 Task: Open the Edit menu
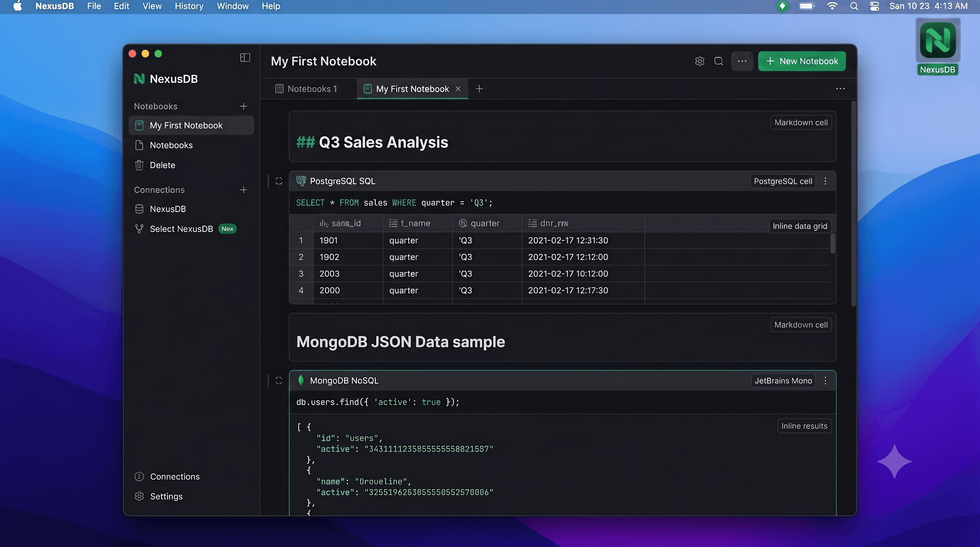tap(121, 6)
